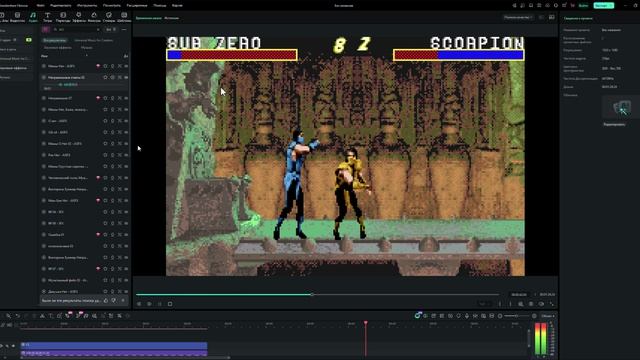This screenshot has height=360, width=640.
Task: Open the Stickers tab
Action: [109, 17]
